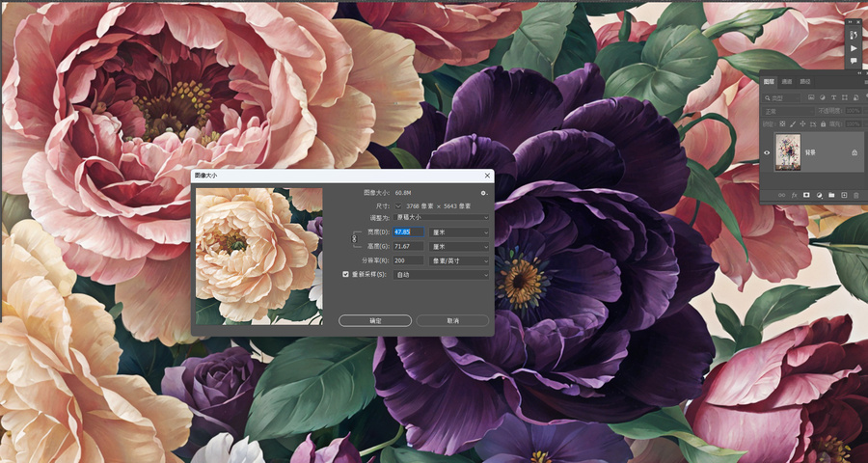Toggle constrain proportions chain link icon
The image size is (868, 463).
click(355, 238)
